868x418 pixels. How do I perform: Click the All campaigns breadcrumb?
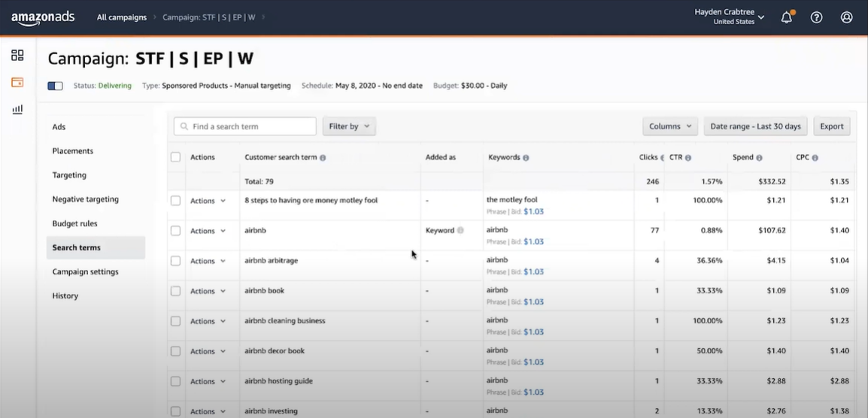[122, 17]
